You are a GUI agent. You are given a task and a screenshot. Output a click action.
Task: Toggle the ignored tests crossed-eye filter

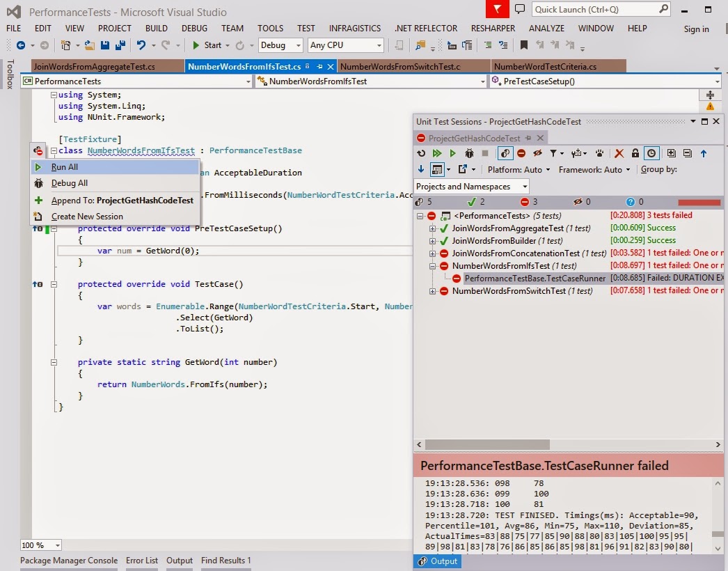[x=537, y=153]
